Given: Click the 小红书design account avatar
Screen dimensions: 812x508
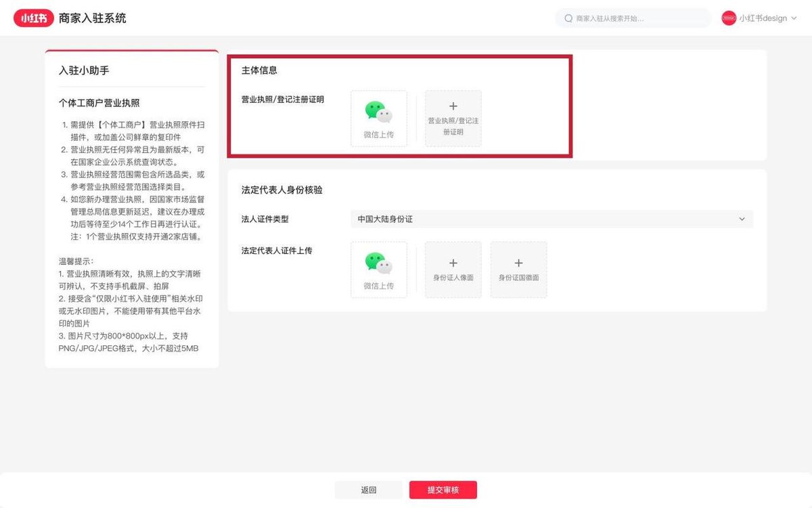Looking at the screenshot, I should point(729,18).
